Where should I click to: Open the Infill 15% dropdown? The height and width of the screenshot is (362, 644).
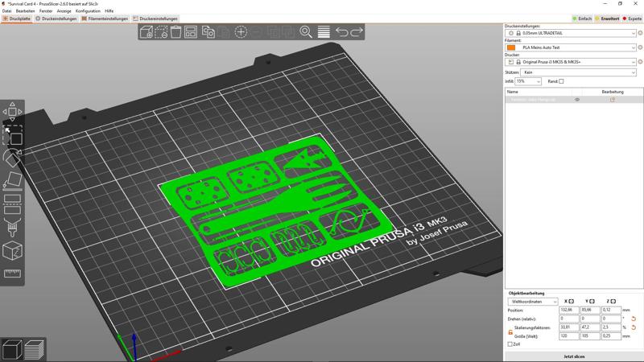click(x=528, y=81)
